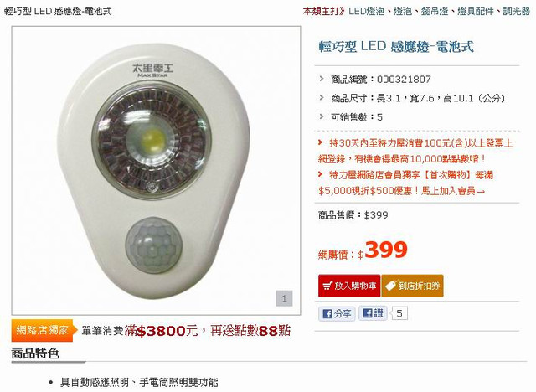Click the arrow bullet beside 可銷售數
The width and height of the screenshot is (536, 392).
[x=322, y=116]
